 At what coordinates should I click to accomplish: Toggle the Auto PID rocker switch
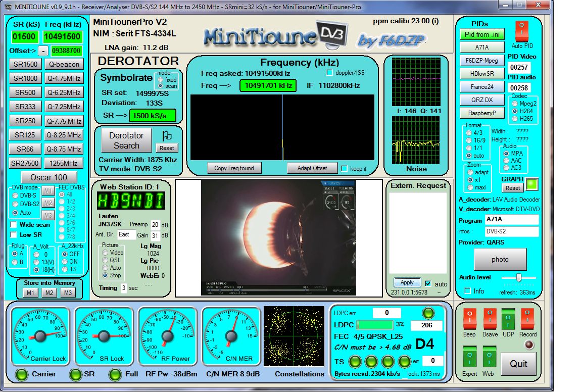point(522,31)
